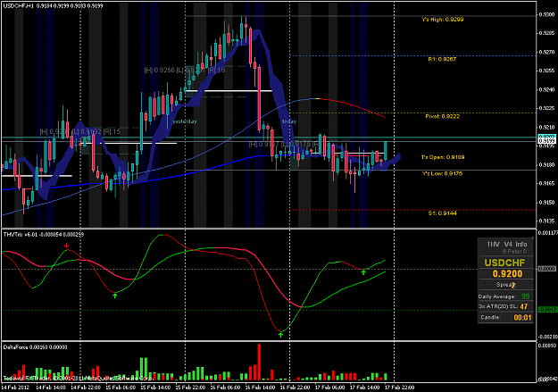Click the 0.9270 price axis label

(546, 52)
